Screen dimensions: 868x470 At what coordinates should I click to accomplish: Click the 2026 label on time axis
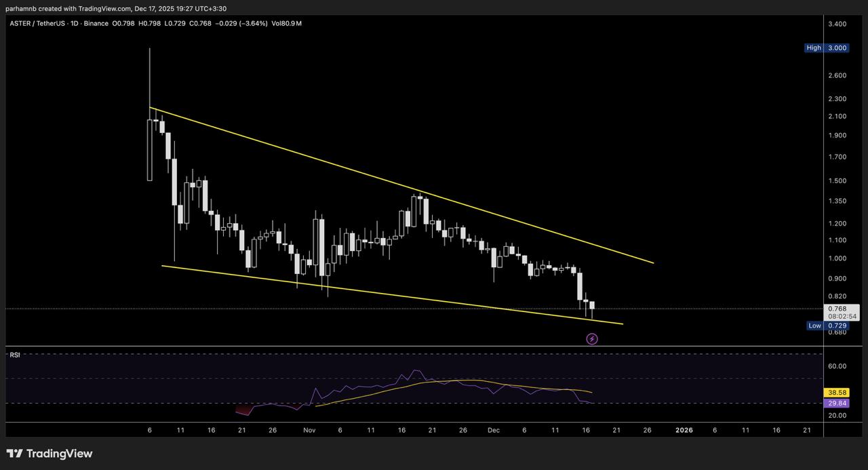(684, 430)
